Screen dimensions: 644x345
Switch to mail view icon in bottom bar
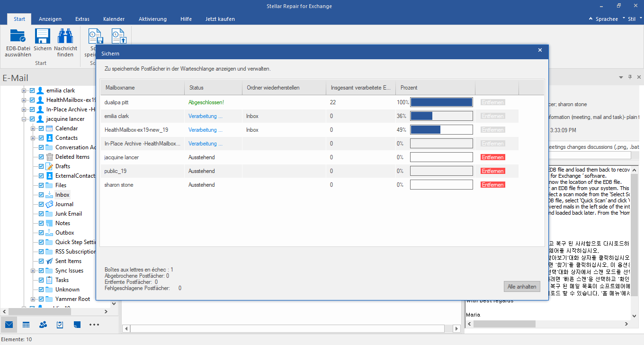(x=9, y=325)
